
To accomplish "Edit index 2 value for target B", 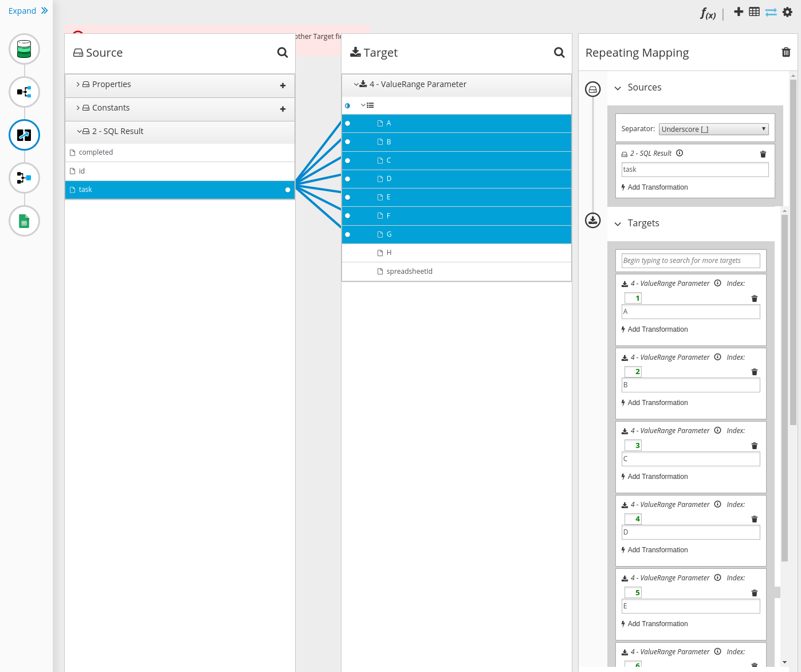I will pos(633,372).
